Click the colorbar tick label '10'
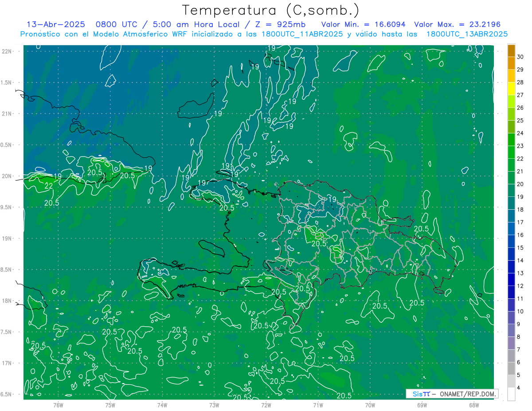 point(520,311)
